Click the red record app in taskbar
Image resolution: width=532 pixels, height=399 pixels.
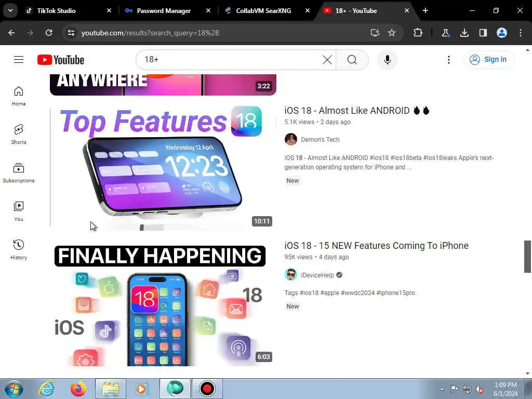coord(207,389)
